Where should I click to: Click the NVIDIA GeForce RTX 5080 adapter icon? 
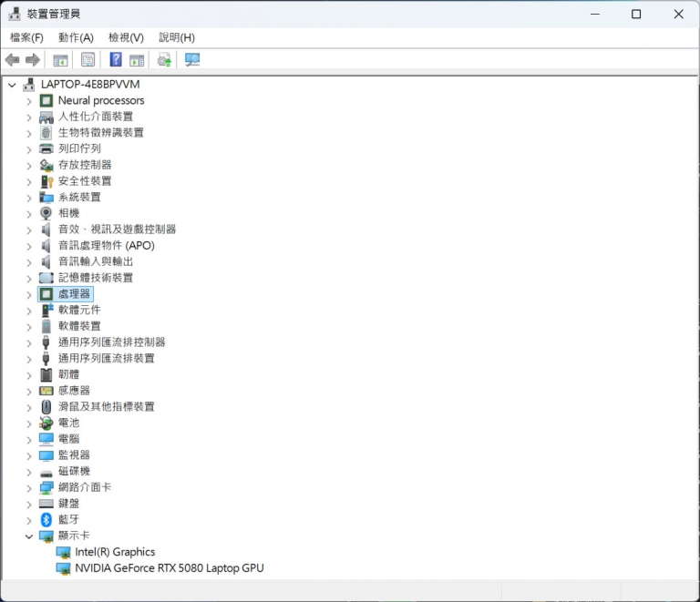[x=63, y=568]
